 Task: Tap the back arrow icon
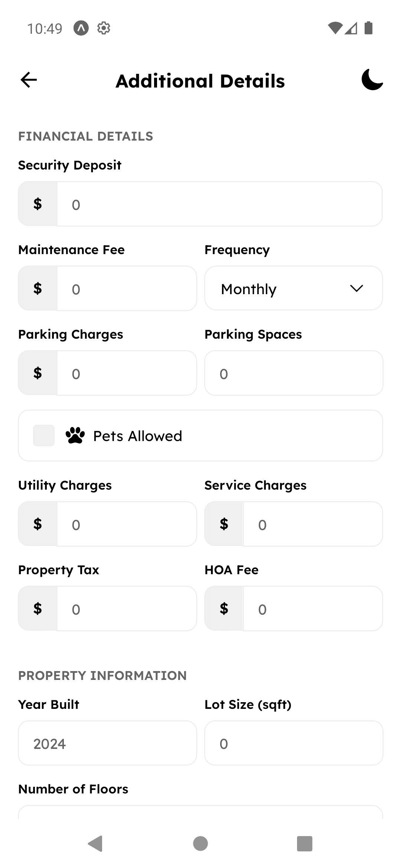click(x=29, y=80)
